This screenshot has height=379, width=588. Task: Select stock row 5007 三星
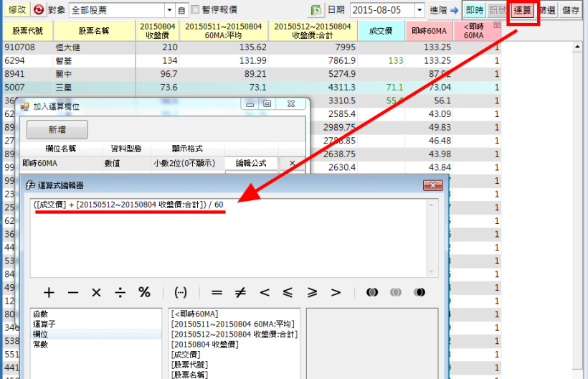coord(252,88)
